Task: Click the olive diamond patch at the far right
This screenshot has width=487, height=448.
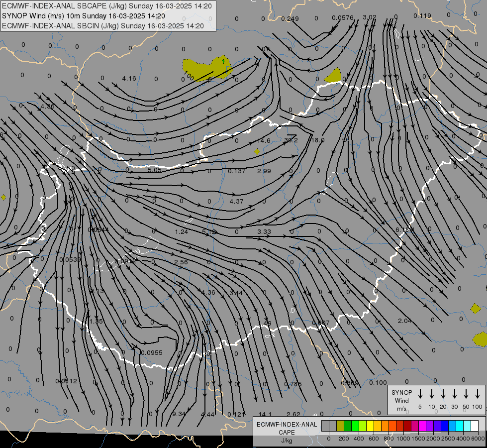Action: (476, 309)
